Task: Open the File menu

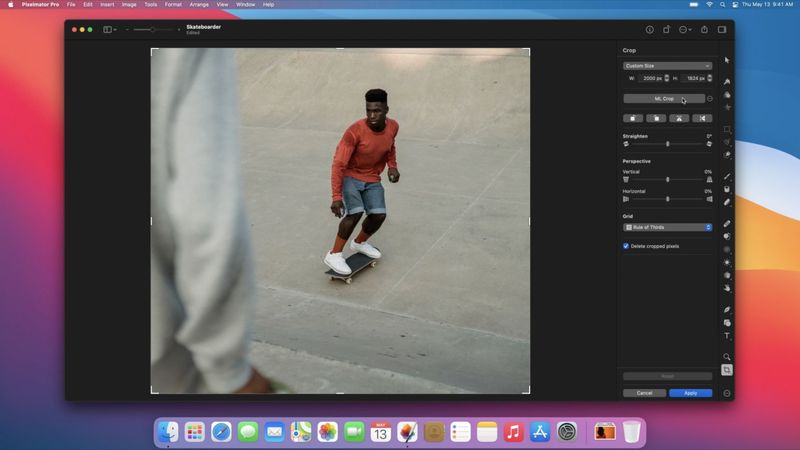Action: tap(71, 5)
